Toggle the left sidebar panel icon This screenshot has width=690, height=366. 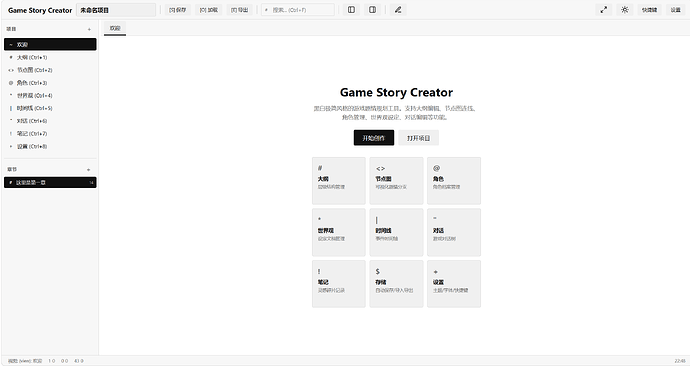click(x=351, y=10)
